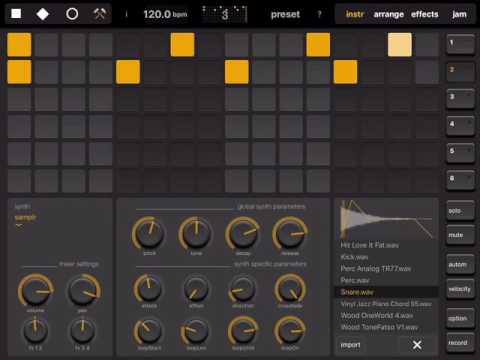Click the sample waveform envelope display

pos(386,219)
